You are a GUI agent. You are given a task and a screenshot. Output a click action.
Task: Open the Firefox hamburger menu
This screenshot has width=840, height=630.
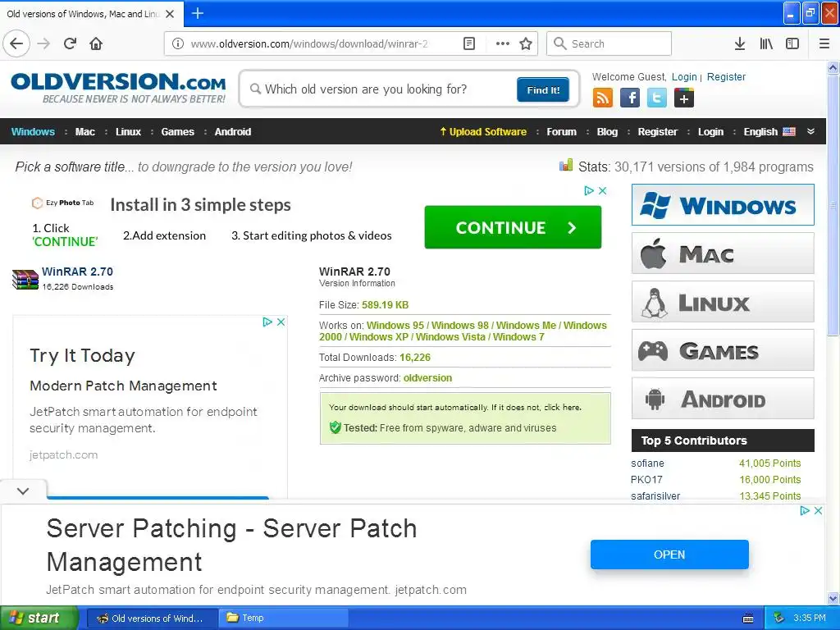824,43
